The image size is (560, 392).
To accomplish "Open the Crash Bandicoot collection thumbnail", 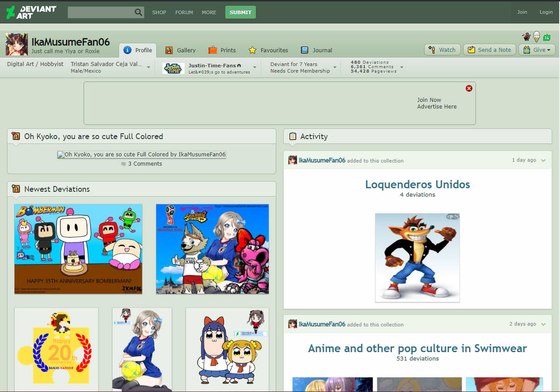I will pos(418,258).
